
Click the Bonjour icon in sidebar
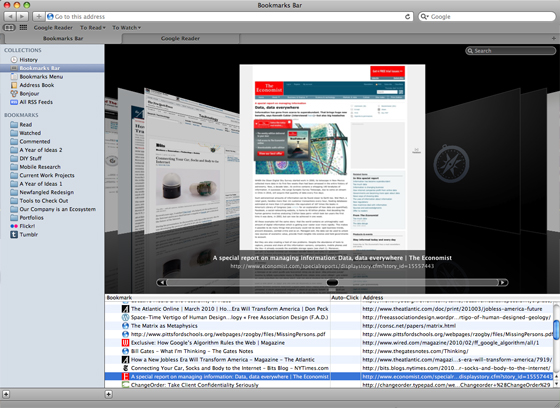coord(14,94)
